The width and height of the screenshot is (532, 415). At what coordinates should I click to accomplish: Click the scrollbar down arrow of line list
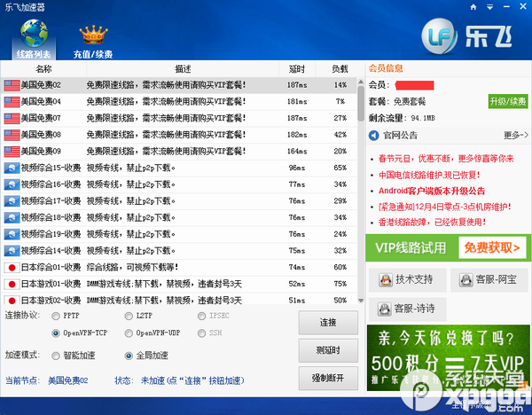[361, 301]
